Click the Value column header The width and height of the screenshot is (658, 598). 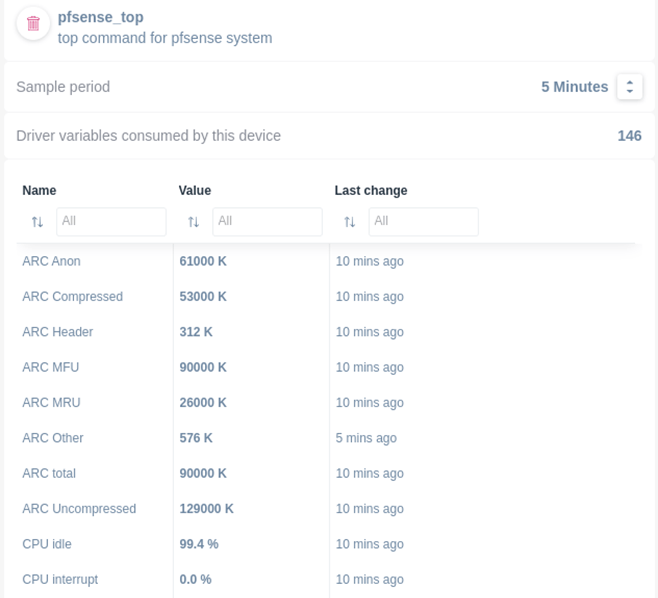[x=195, y=191]
